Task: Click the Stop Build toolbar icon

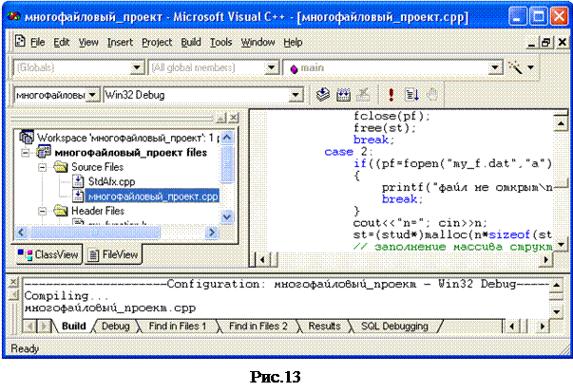Action: click(x=363, y=95)
